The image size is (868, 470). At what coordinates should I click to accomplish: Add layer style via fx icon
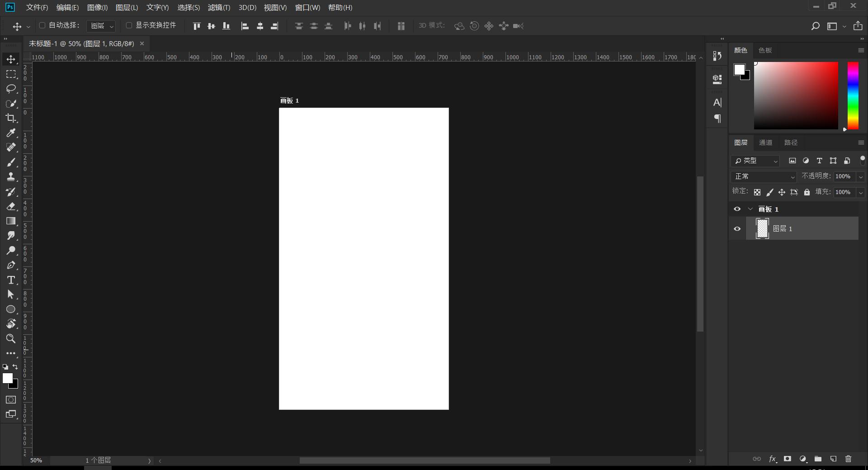pos(773,459)
